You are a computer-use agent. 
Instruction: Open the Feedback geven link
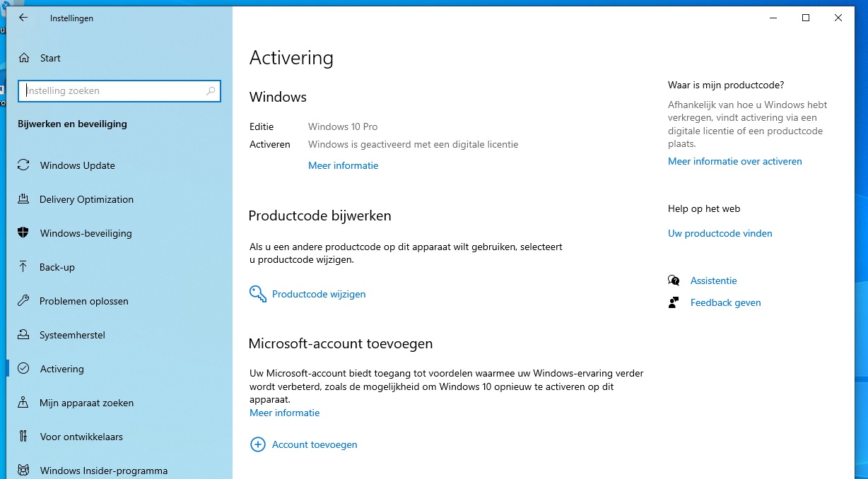725,302
